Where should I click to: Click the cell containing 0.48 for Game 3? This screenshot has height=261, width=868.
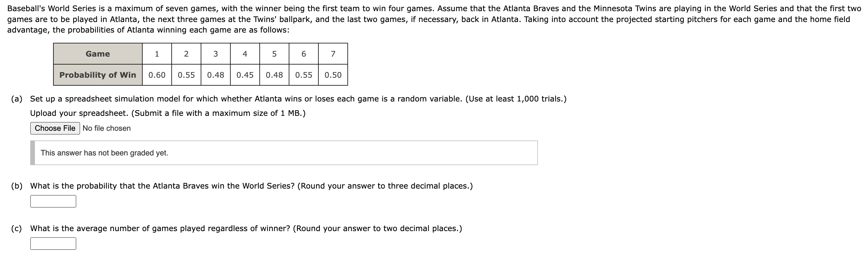pyautogui.click(x=216, y=75)
